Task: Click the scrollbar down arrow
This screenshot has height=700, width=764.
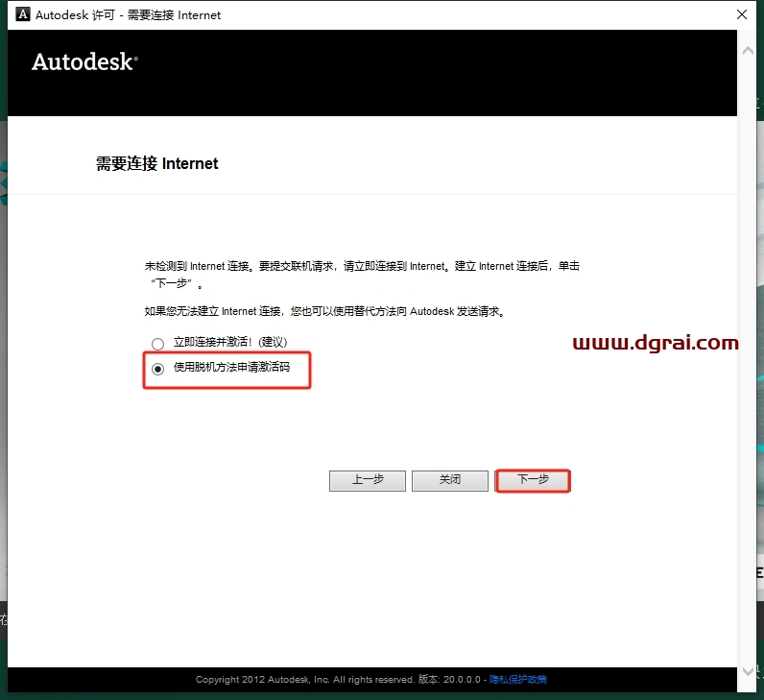Action: 748,672
